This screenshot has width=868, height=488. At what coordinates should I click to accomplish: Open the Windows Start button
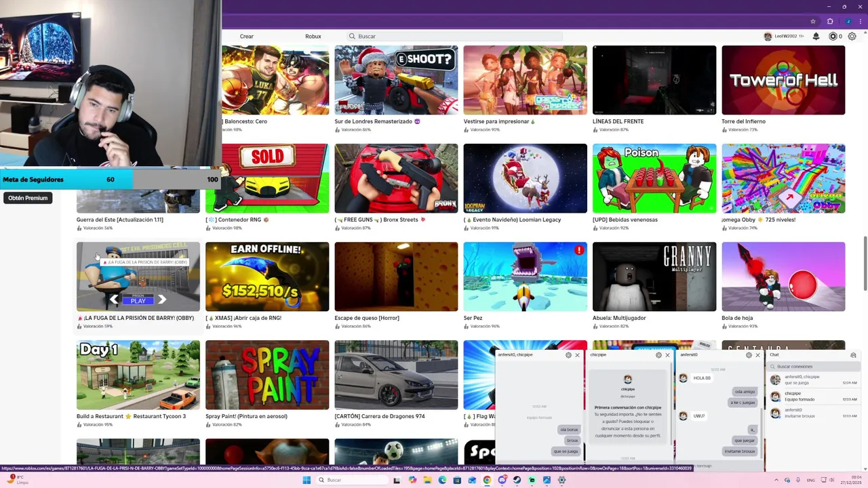307,480
